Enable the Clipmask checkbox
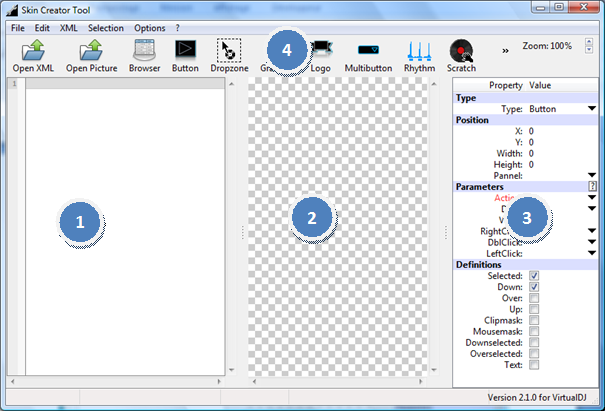Screen dimensions: 605x411 pyautogui.click(x=534, y=320)
